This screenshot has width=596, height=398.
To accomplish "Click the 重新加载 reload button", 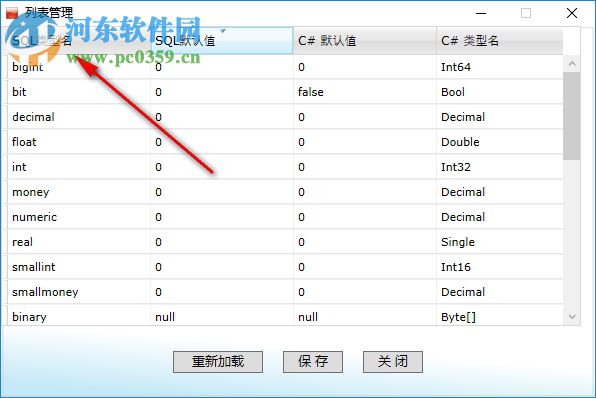I will [218, 362].
